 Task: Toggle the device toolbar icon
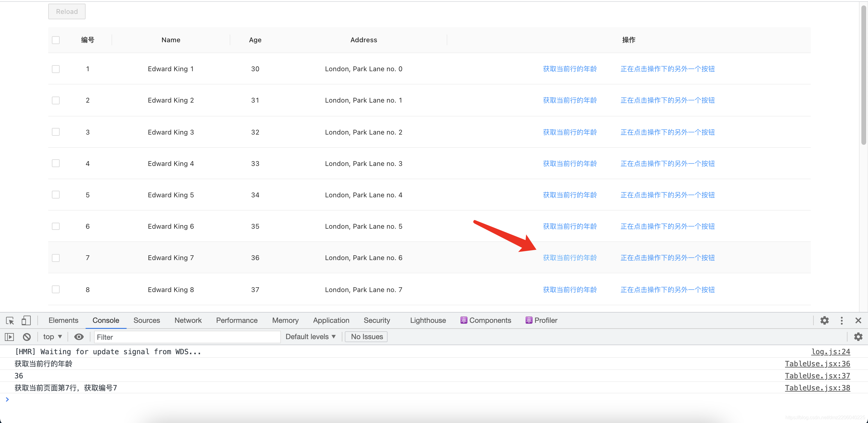pos(26,320)
